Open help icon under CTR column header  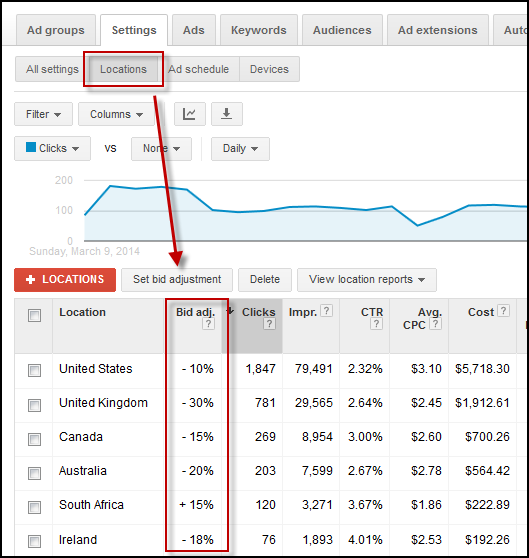click(x=376, y=324)
